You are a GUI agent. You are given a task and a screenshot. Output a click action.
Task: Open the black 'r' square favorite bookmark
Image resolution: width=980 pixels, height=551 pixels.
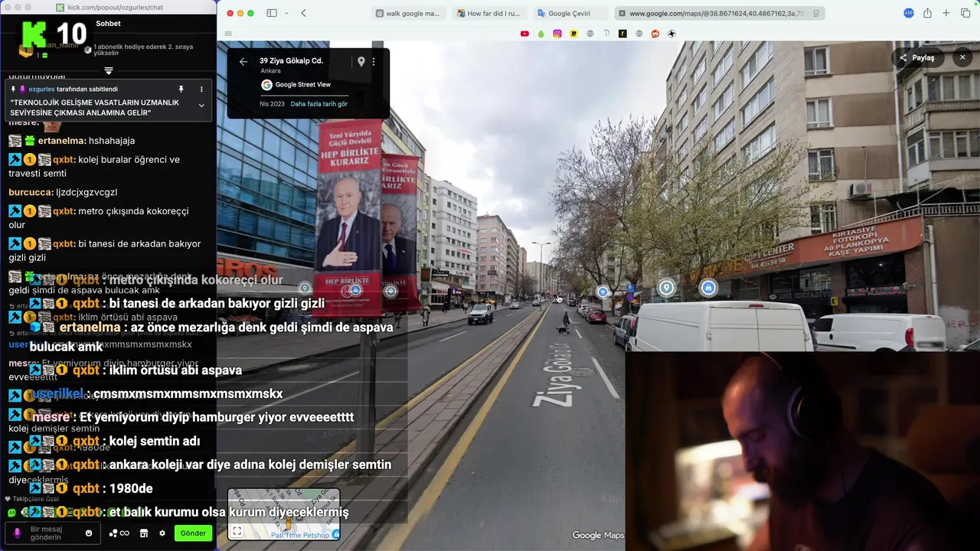point(622,34)
